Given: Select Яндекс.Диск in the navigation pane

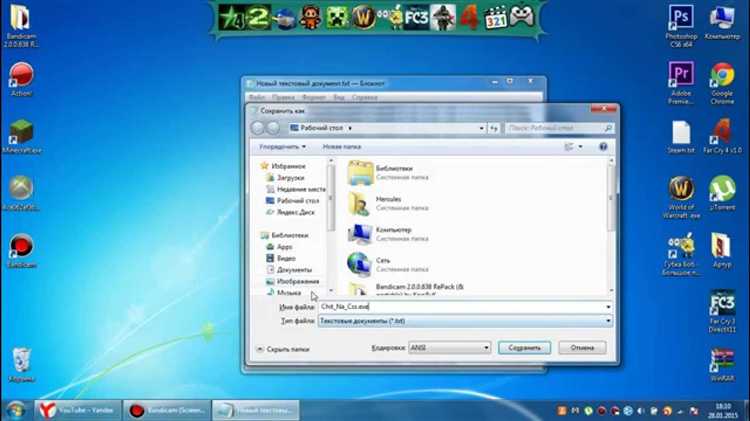Looking at the screenshot, I should [291, 212].
